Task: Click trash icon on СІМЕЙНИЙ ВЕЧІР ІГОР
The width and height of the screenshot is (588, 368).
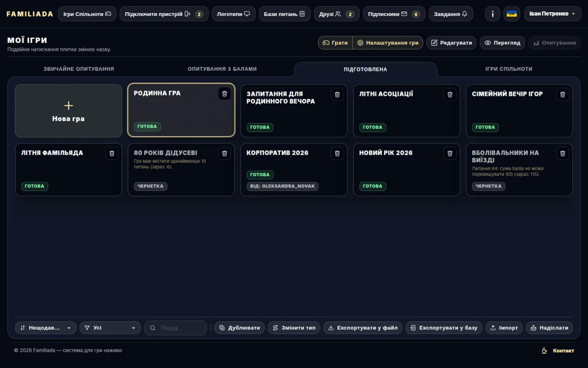Action: point(562,95)
